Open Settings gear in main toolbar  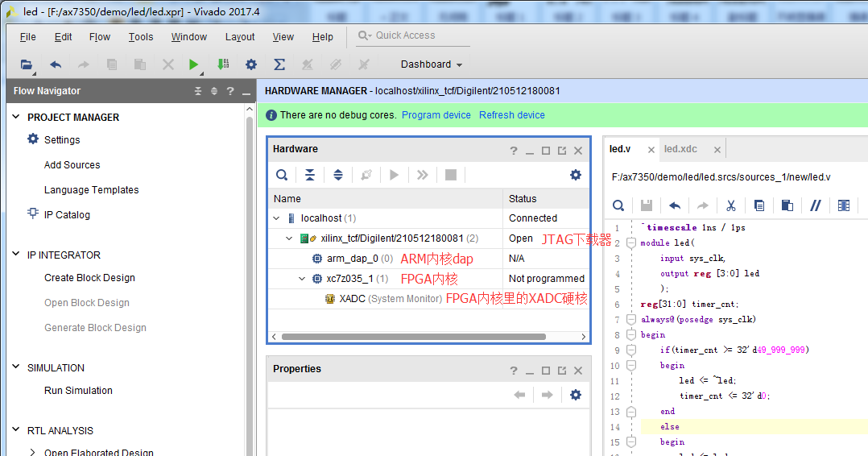point(251,64)
